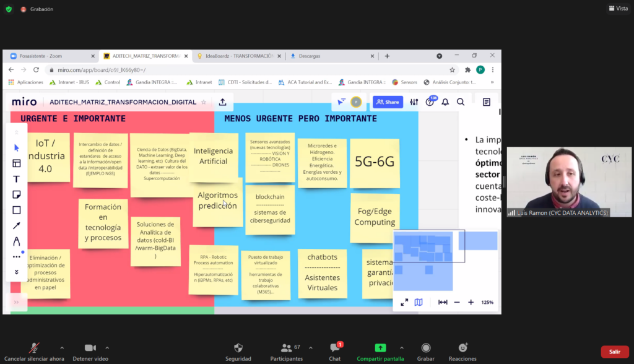Zoom in using plus beside 125%
Viewport: 634px width, 364px height.
click(471, 302)
